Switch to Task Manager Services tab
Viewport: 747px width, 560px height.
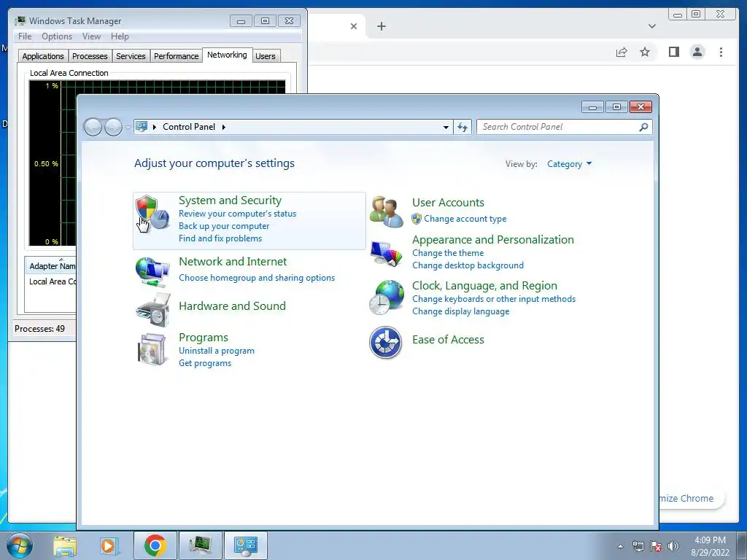point(131,55)
